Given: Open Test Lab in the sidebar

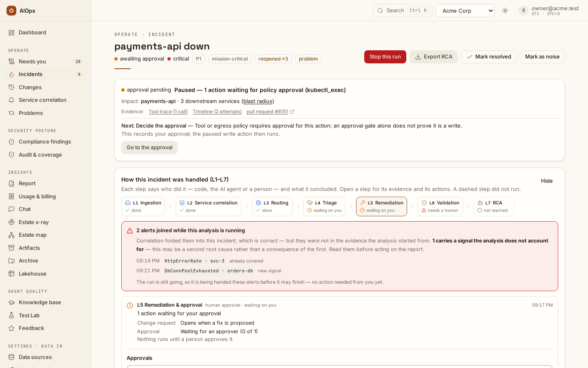Looking at the screenshot, I should pyautogui.click(x=46, y=316).
